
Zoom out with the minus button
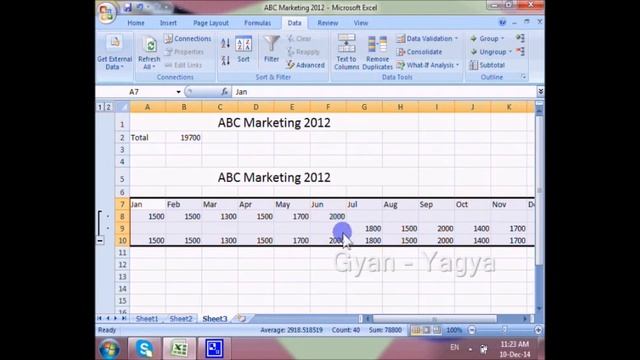pos(472,330)
